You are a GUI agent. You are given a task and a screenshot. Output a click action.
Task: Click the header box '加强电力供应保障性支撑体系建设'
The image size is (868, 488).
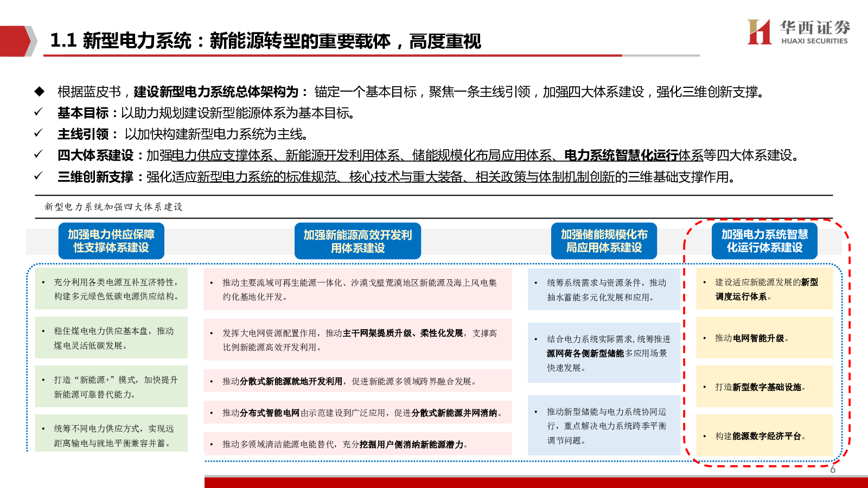tap(111, 241)
